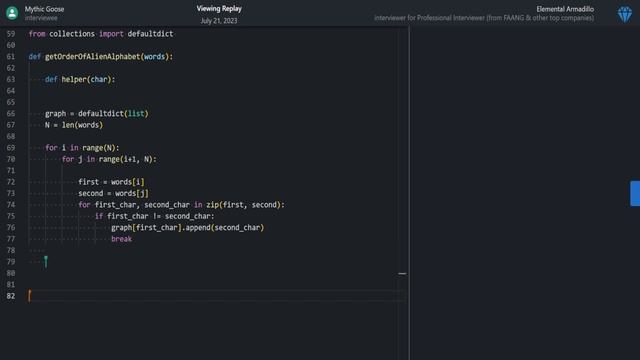Click 'if first_char != second_char:' line

coord(154,216)
